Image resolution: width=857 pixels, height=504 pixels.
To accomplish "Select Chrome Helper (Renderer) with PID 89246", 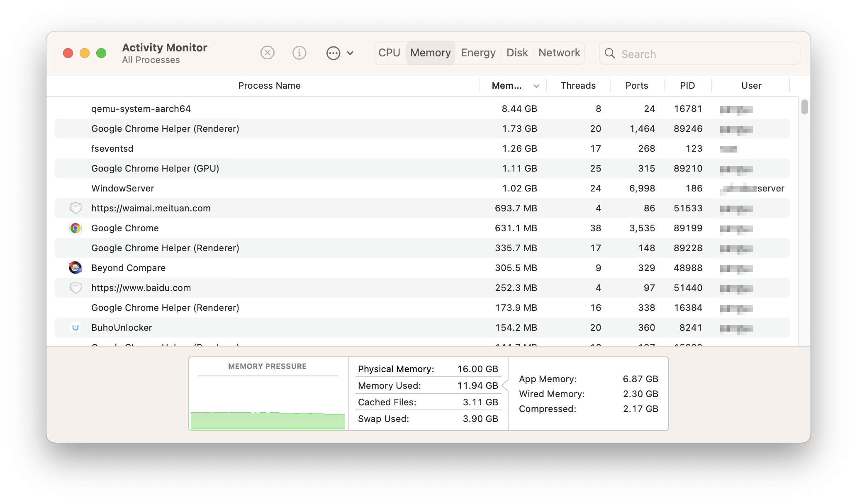I will coord(422,128).
